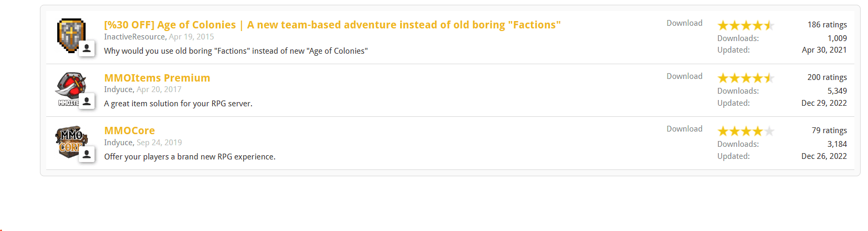Open the MMOCore resource page
The width and height of the screenshot is (868, 231).
pyautogui.click(x=129, y=130)
